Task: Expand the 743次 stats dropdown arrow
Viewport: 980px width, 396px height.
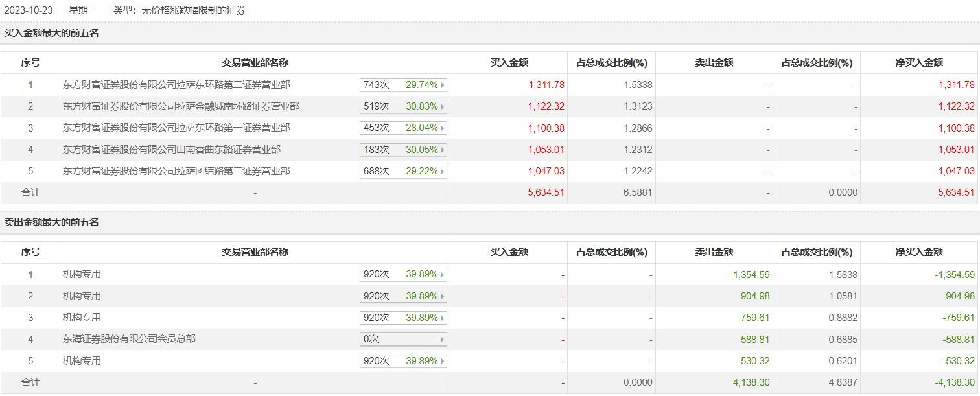Action: (443, 85)
